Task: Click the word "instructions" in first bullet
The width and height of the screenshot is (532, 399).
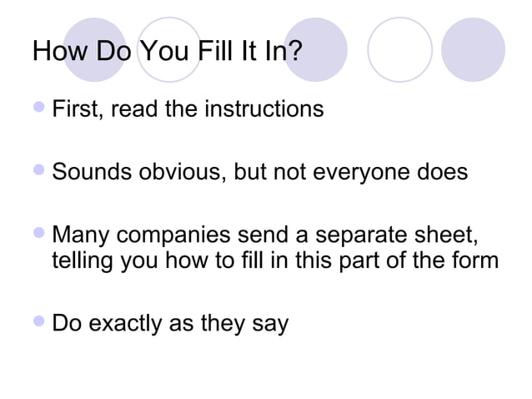Action: tap(264, 109)
